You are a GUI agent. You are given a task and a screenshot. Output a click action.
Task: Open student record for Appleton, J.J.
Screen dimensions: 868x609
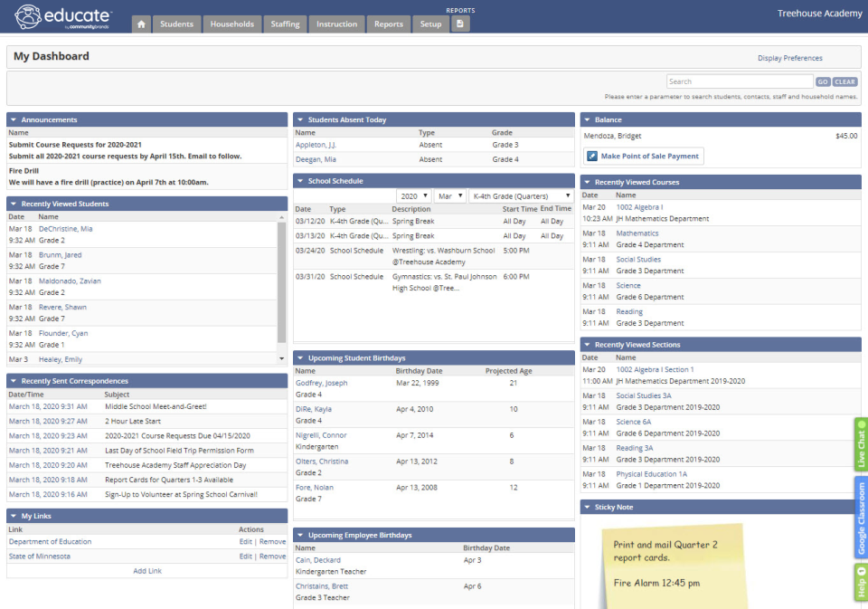320,144
